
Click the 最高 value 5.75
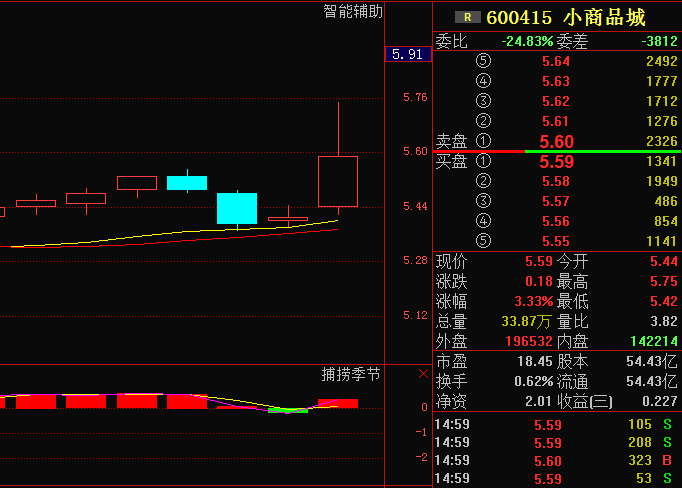(664, 281)
